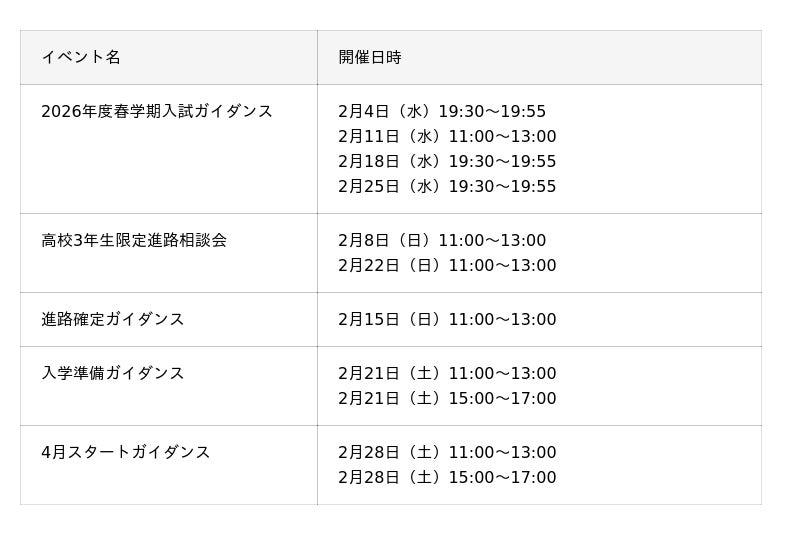Select the 2月21日（土）11:00～13:00 session

[x=447, y=373]
